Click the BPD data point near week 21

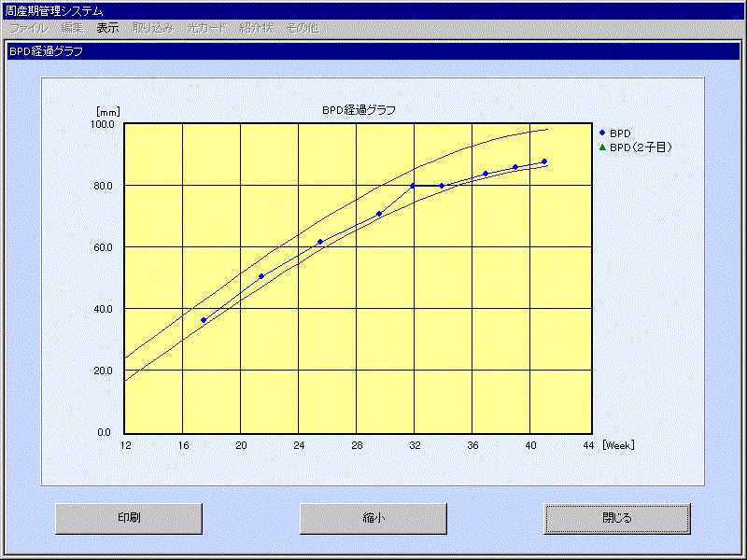(x=261, y=276)
